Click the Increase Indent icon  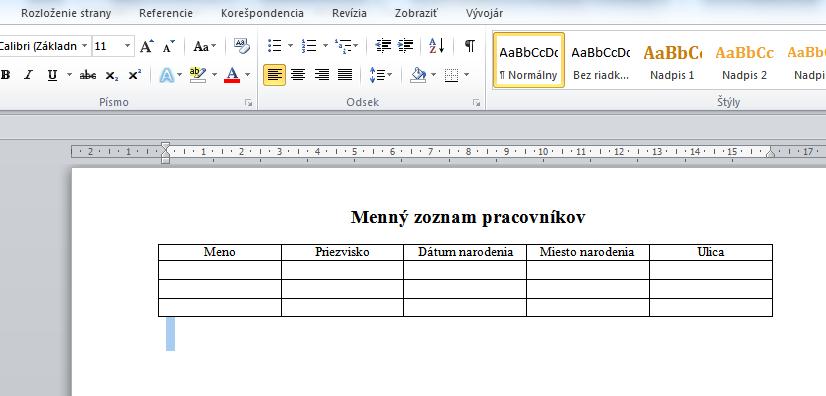point(405,46)
